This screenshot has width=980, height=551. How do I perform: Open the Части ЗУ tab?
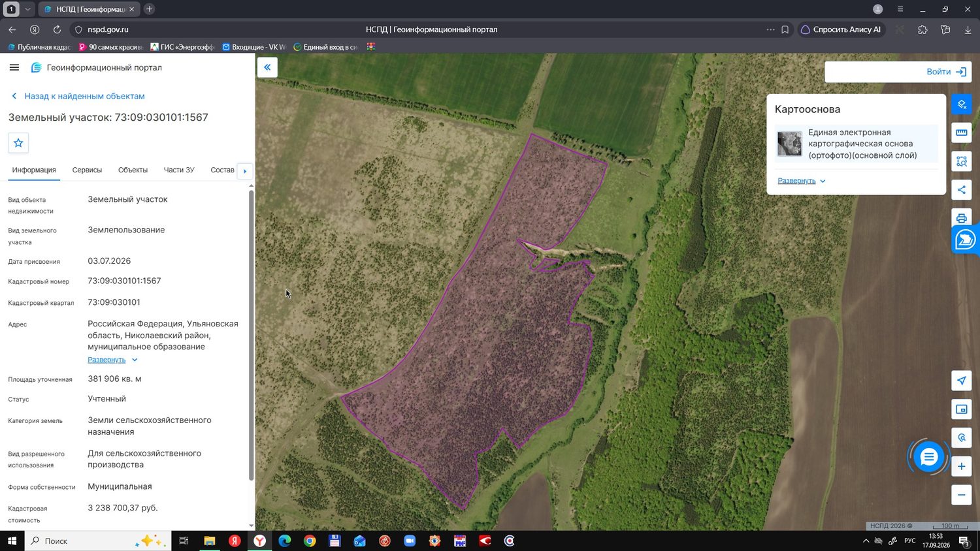pyautogui.click(x=179, y=170)
